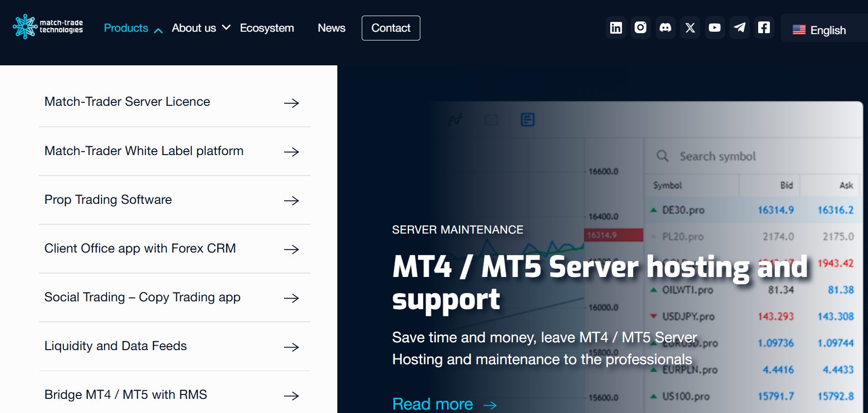The height and width of the screenshot is (413, 868).
Task: Collapse the Products dropdown menu
Action: pyautogui.click(x=133, y=28)
